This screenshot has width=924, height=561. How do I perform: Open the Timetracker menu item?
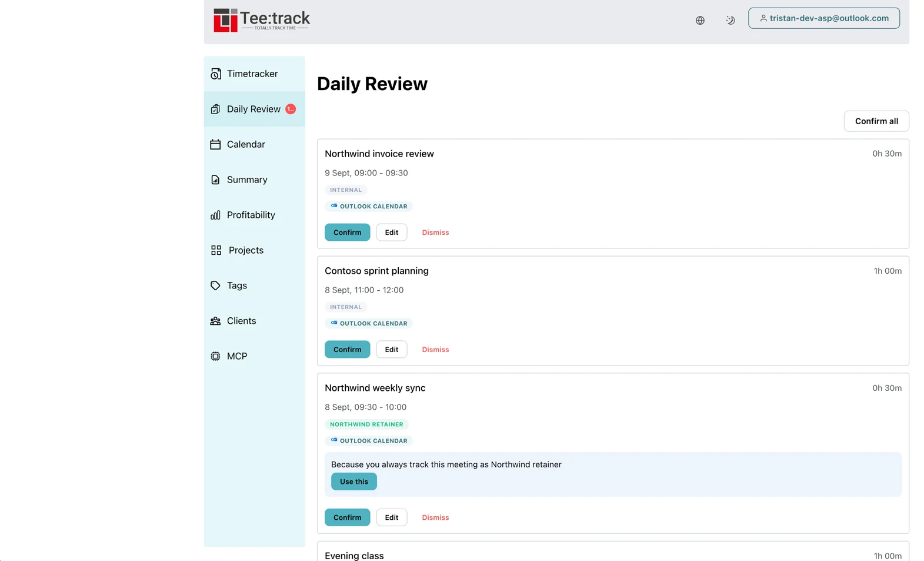(255, 74)
